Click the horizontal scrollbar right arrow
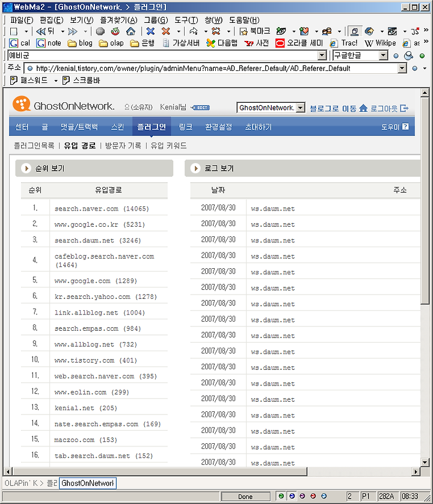This screenshot has height=504, width=433. tap(416, 472)
